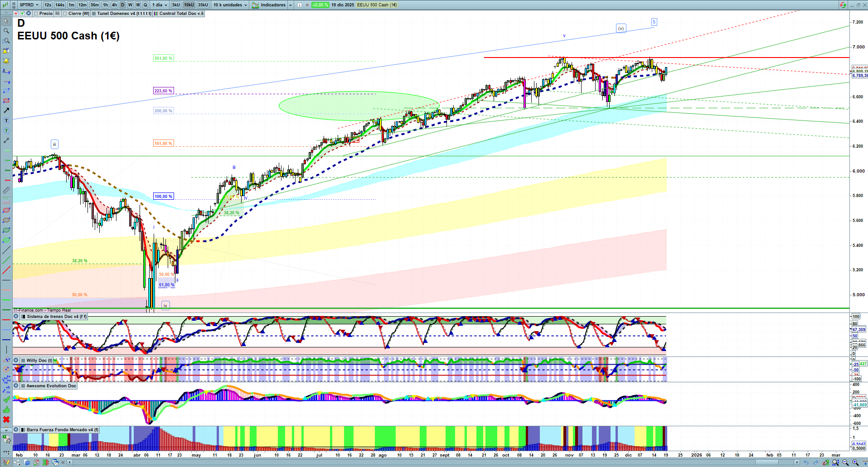Switch to the 4h timeframe
This screenshot has height=467, width=868.
point(114,5)
